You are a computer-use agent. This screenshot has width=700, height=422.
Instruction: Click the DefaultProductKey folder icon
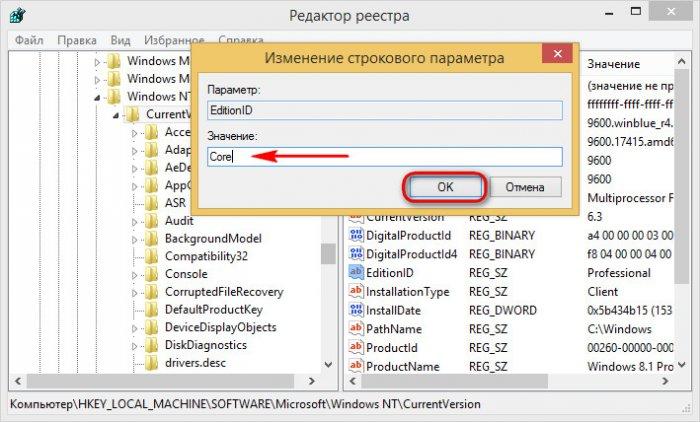[152, 309]
